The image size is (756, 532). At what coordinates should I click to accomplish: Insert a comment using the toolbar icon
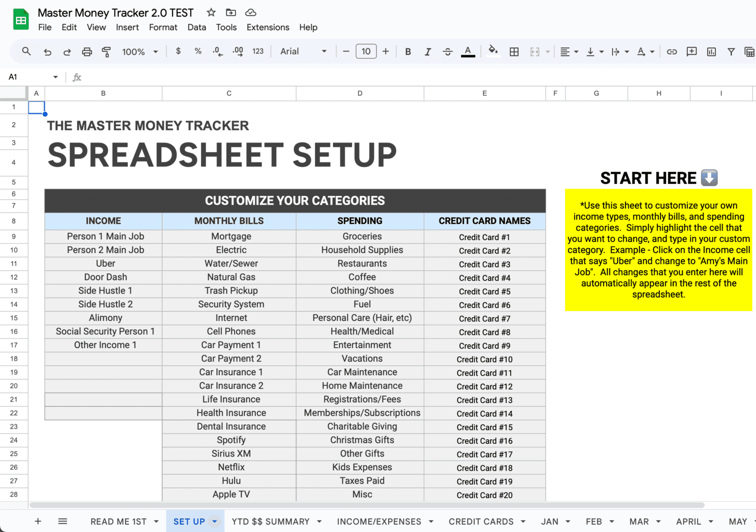692,51
